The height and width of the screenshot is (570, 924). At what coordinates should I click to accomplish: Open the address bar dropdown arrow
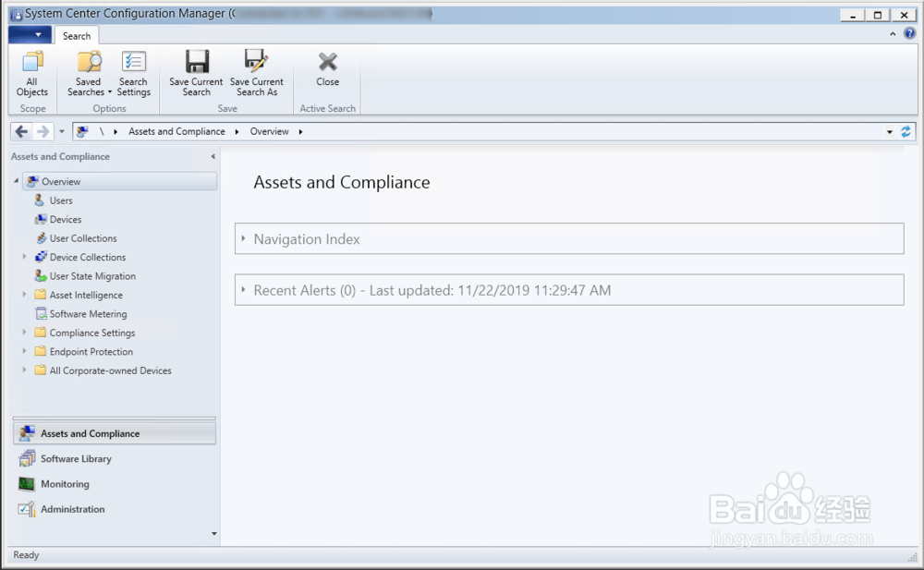point(889,132)
